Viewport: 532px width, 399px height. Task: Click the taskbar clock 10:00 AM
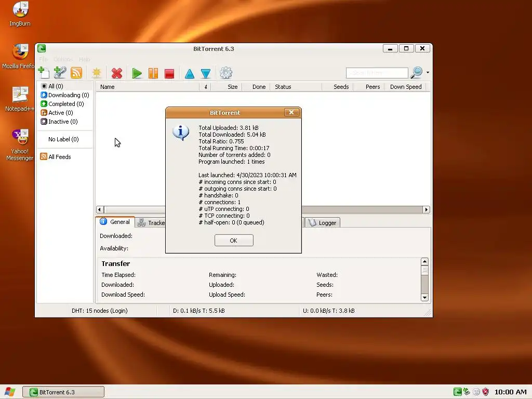[510, 392]
